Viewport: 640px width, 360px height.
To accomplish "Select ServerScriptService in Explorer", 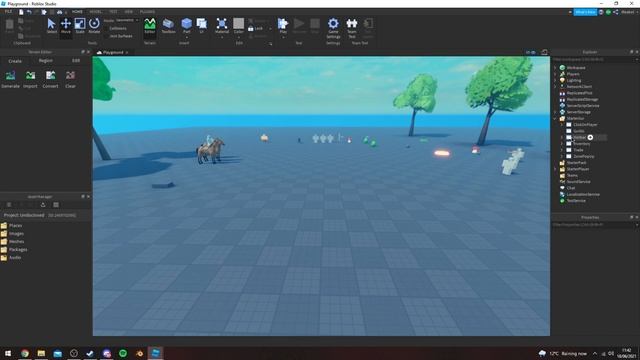I will (x=583, y=106).
